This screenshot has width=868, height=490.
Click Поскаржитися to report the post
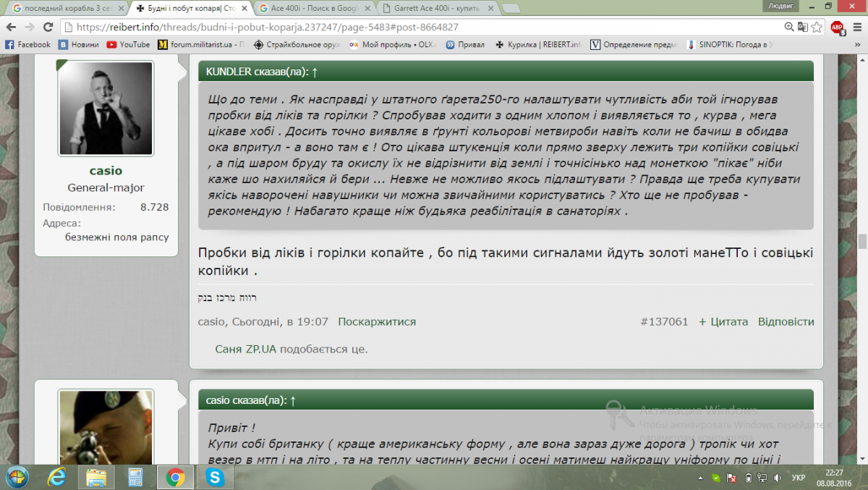[377, 321]
